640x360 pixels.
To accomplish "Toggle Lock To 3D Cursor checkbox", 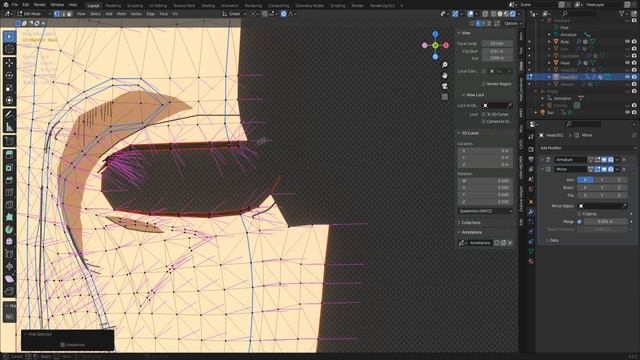I will 484,114.
